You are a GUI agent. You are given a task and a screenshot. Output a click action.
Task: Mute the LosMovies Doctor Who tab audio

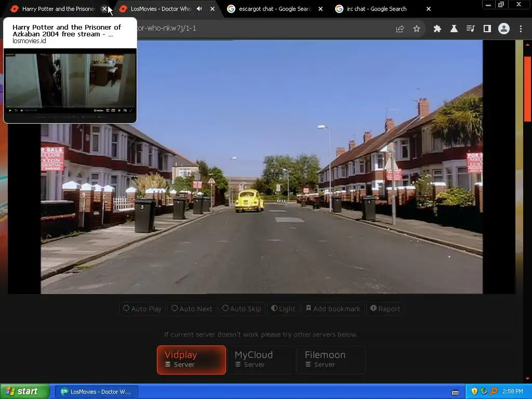(199, 9)
